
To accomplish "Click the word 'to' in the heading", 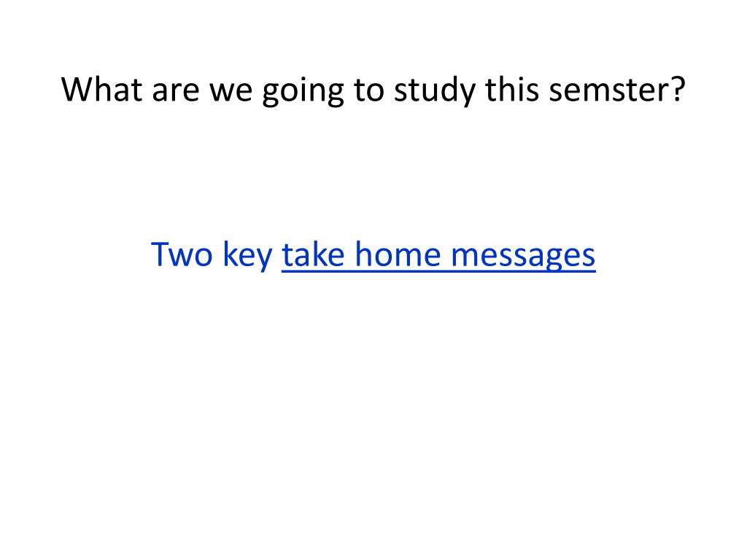I will click(x=368, y=90).
